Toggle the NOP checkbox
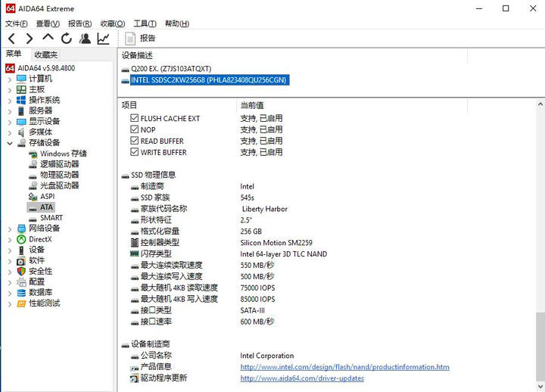Image resolution: width=545 pixels, height=392 pixels. coord(134,129)
